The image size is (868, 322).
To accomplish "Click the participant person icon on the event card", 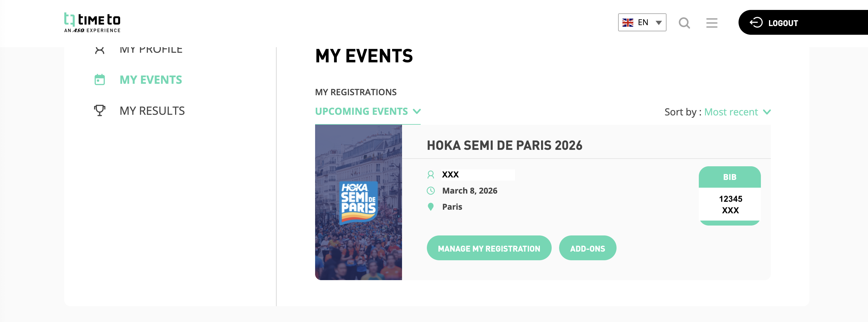I will coord(431,174).
